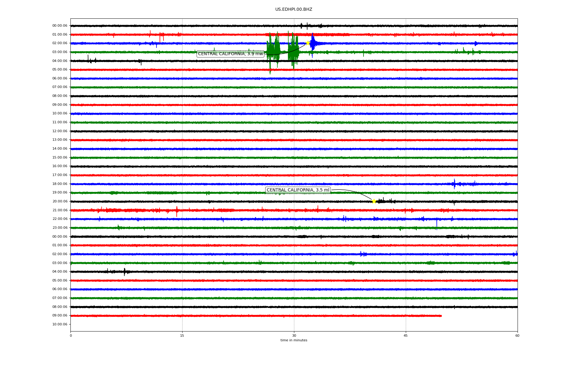Screen dimensions: 588x368
Task: Click the yellow star on the 3.5 ml event
Action: [374, 201]
